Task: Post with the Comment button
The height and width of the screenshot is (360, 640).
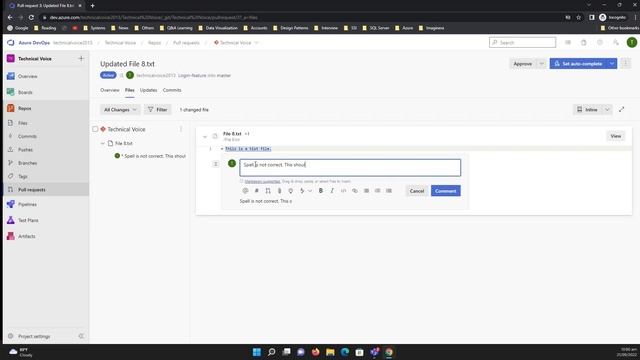Action: (446, 191)
